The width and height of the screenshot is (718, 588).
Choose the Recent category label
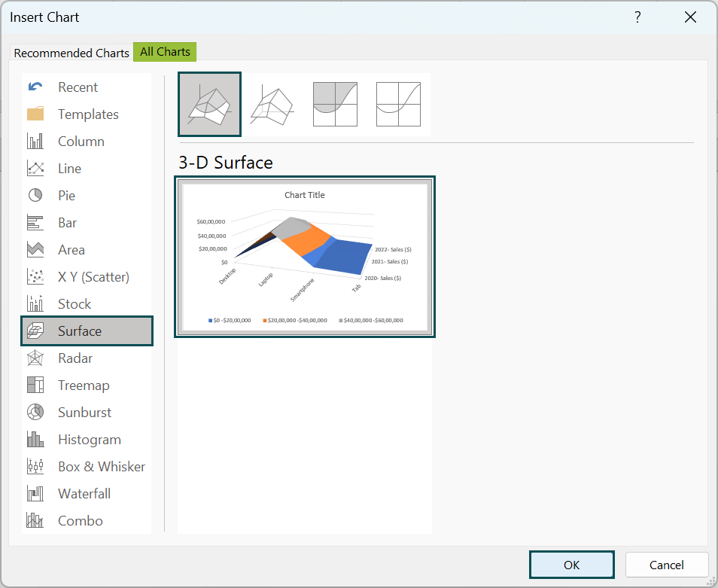point(78,87)
